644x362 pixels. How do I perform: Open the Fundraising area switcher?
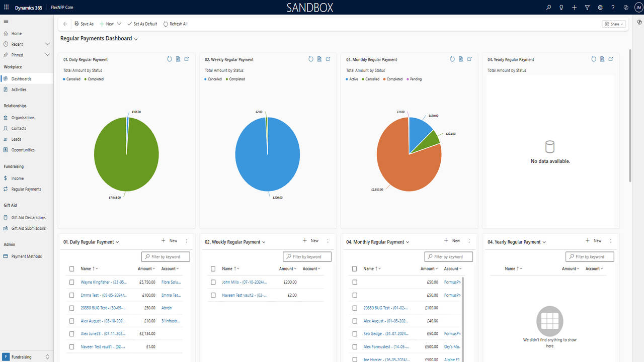click(26, 356)
